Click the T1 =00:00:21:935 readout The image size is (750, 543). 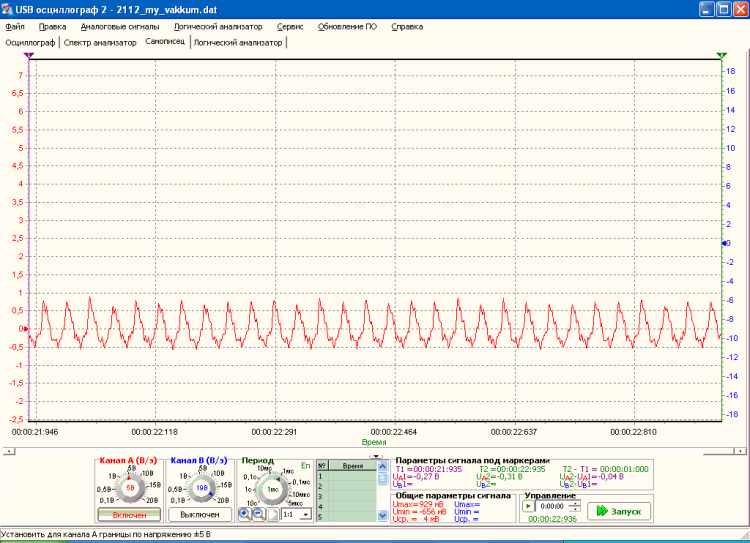pyautogui.click(x=429, y=469)
